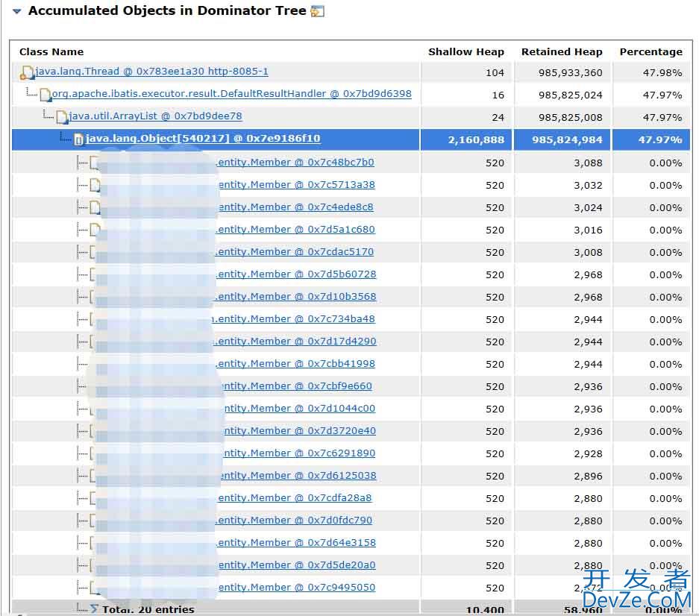Open entity.Member @ 0x7c734ba48 link
The width and height of the screenshot is (699, 616).
[294, 318]
